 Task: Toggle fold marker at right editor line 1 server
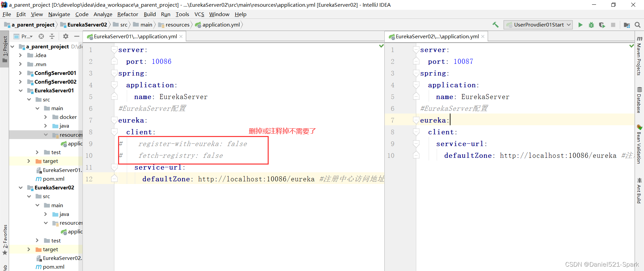click(416, 50)
